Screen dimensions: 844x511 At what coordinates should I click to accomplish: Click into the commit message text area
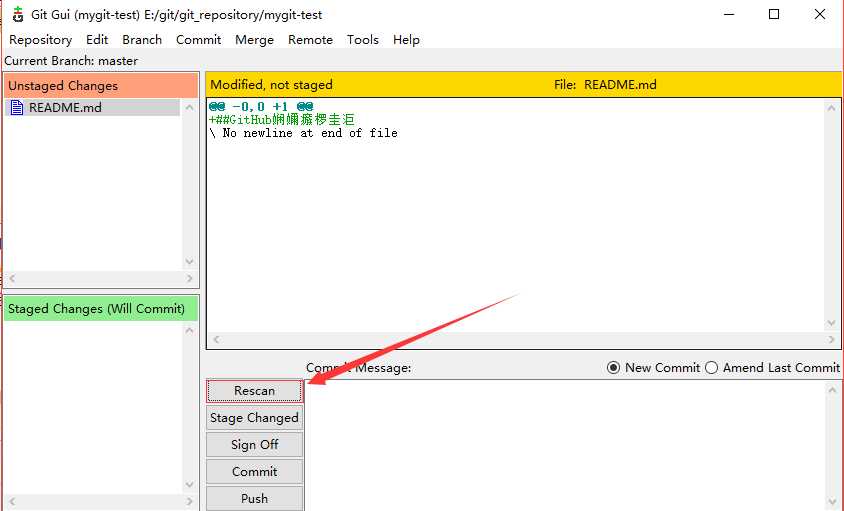(x=565, y=446)
